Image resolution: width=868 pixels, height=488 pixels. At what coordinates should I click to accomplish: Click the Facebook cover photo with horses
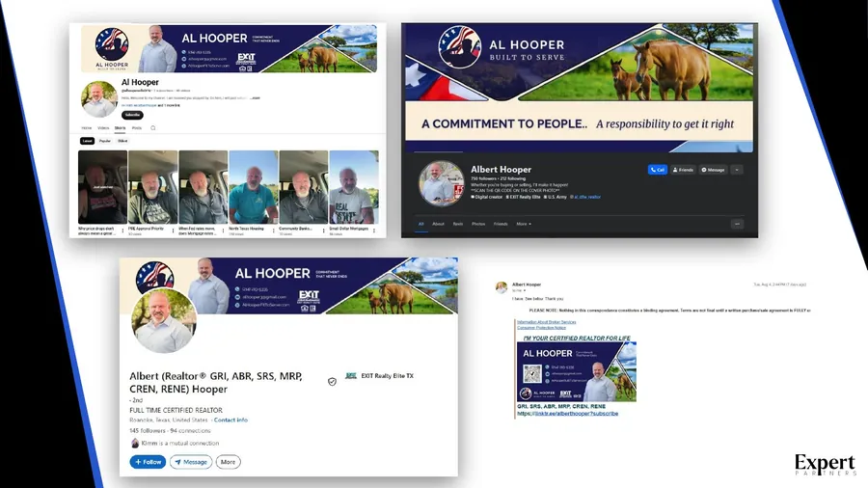(579, 89)
